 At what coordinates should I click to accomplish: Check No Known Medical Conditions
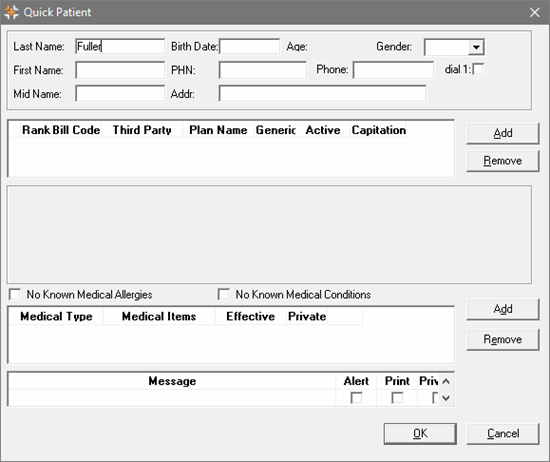223,294
